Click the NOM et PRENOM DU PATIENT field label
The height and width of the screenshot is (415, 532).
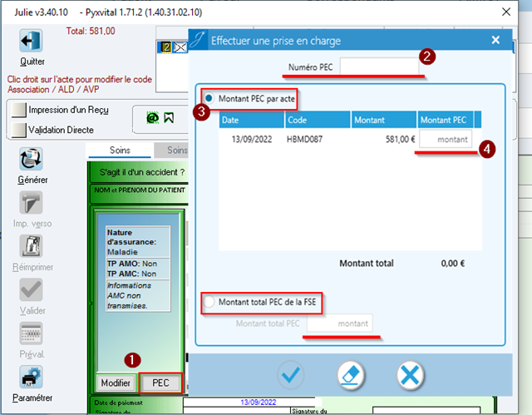(140, 190)
